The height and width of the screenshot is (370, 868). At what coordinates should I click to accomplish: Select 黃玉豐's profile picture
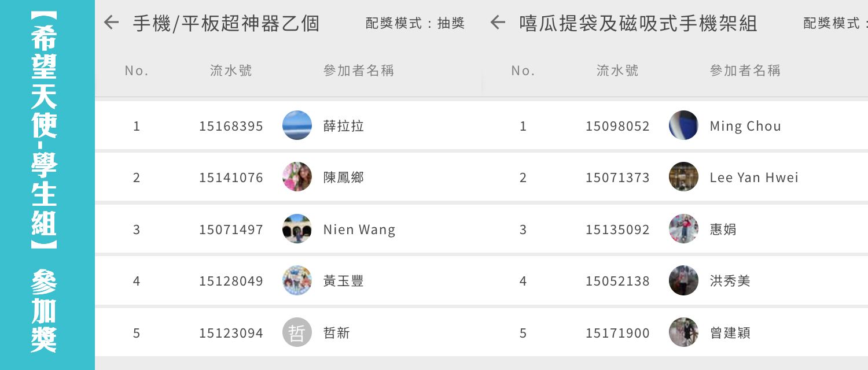(x=297, y=281)
